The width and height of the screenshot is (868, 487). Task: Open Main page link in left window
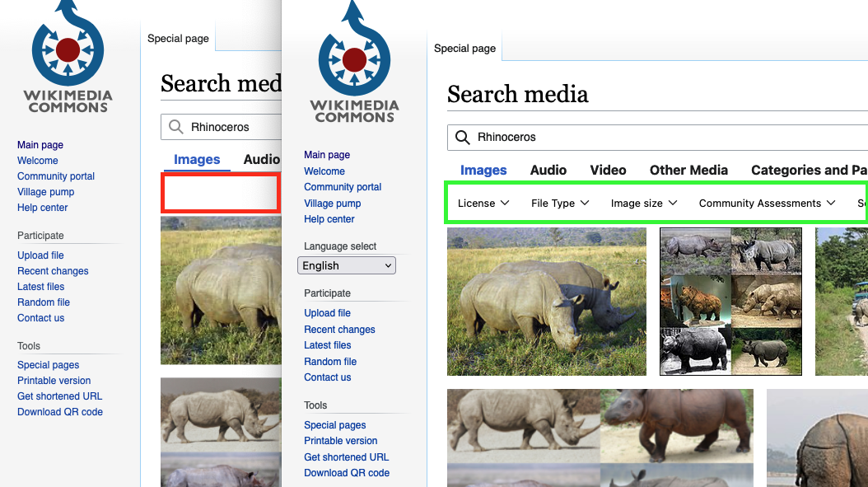40,144
